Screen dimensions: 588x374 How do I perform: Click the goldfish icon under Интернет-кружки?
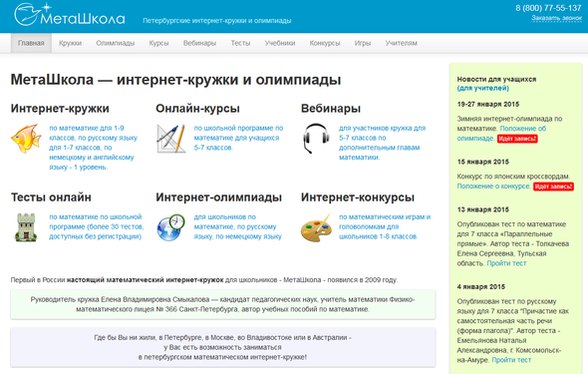pos(26,139)
